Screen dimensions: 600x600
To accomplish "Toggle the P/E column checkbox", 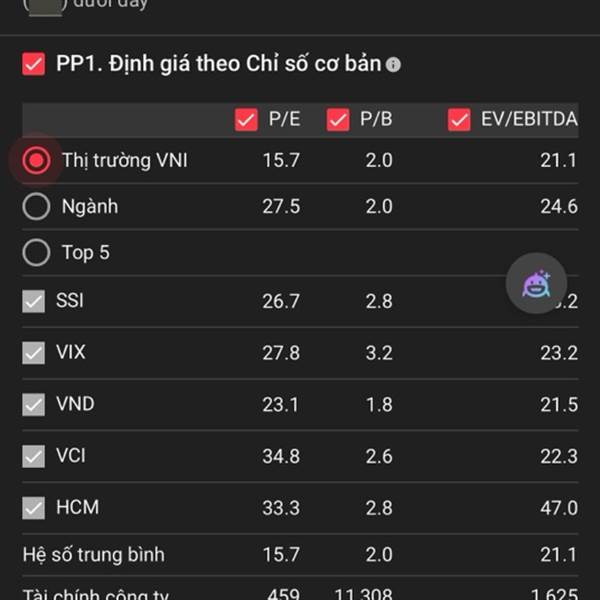I will tap(246, 119).
